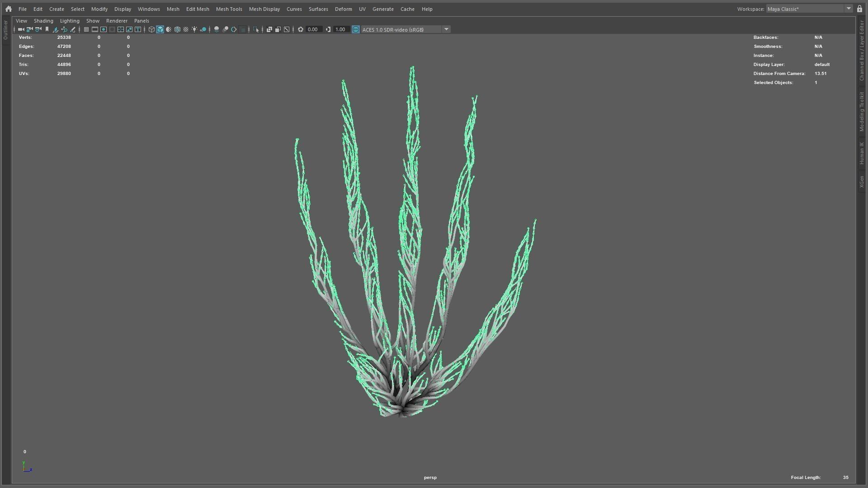
Task: Open the Panels menu
Action: 142,21
